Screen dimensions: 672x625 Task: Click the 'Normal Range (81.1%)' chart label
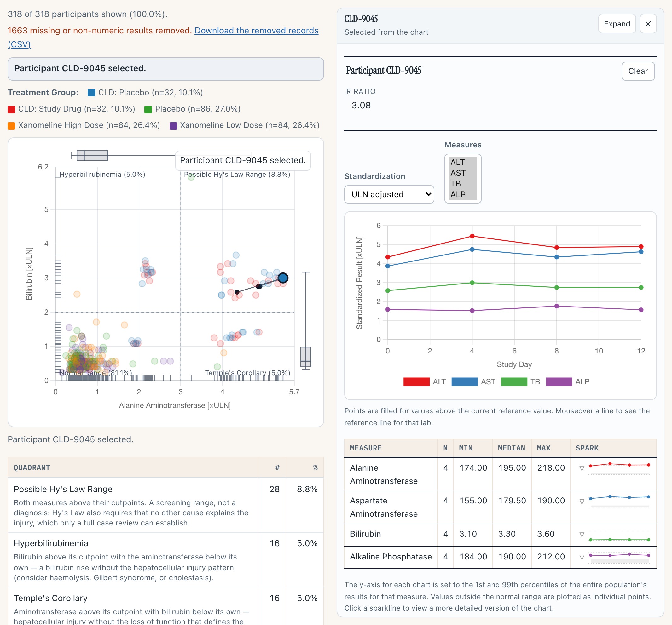click(x=95, y=373)
